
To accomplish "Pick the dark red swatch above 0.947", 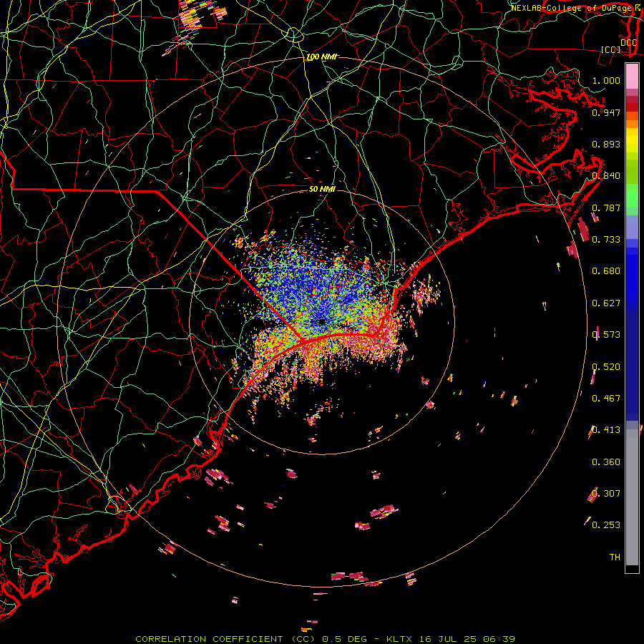I will pos(632,107).
